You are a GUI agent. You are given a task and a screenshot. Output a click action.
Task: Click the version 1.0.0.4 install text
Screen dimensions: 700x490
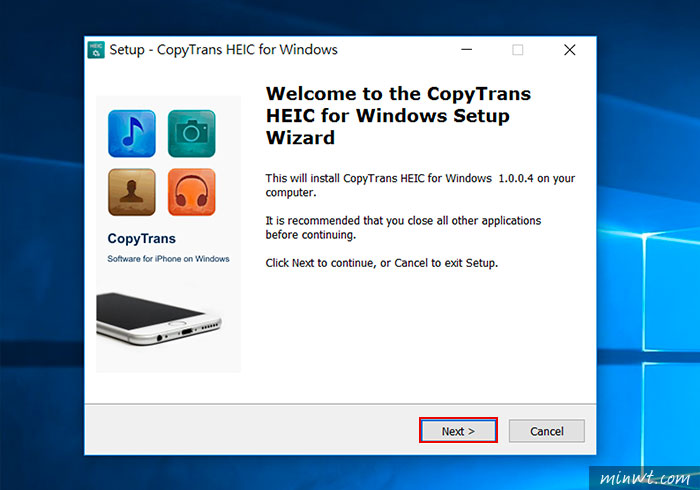[x=420, y=185]
